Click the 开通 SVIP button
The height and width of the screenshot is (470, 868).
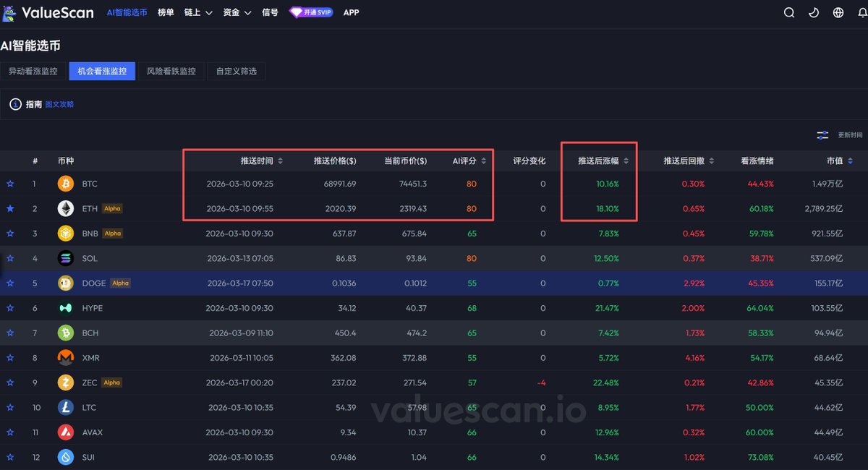311,13
